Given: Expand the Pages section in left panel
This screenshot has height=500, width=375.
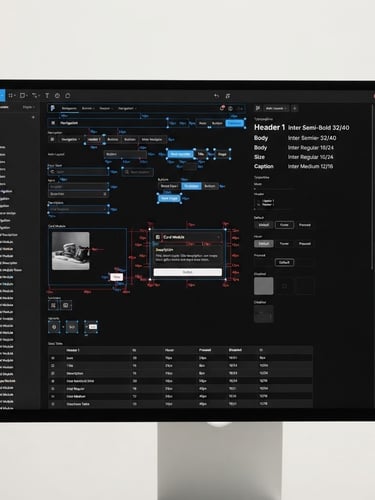Looking at the screenshot, I should (x=29, y=107).
